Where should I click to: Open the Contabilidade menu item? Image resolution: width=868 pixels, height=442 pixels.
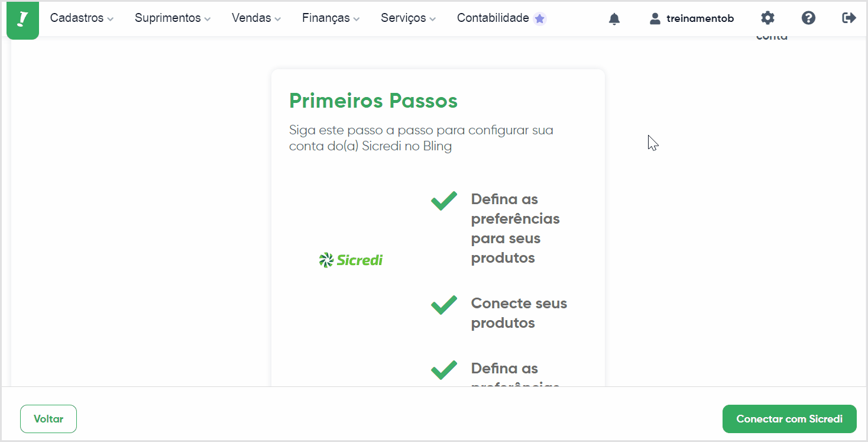pos(493,18)
